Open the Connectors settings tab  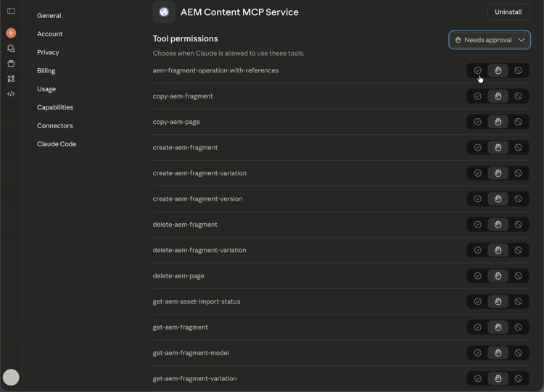click(55, 125)
